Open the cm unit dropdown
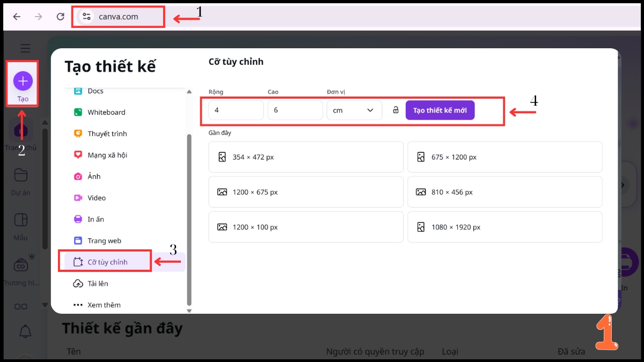 [354, 109]
